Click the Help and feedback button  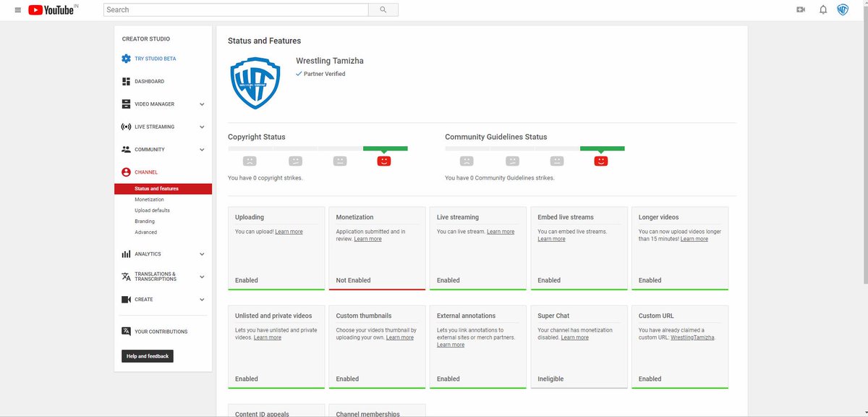pyautogui.click(x=148, y=356)
